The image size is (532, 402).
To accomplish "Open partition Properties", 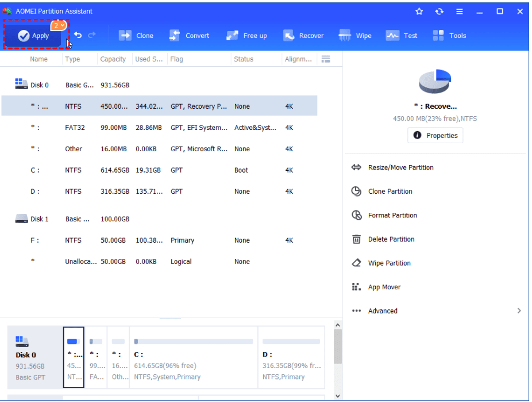I will pyautogui.click(x=435, y=136).
